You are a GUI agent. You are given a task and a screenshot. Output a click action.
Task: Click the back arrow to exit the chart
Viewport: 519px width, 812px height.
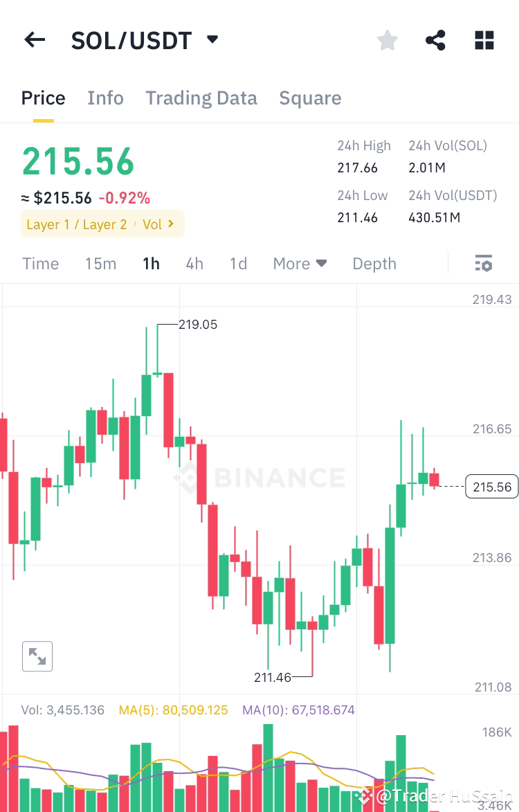[x=34, y=39]
